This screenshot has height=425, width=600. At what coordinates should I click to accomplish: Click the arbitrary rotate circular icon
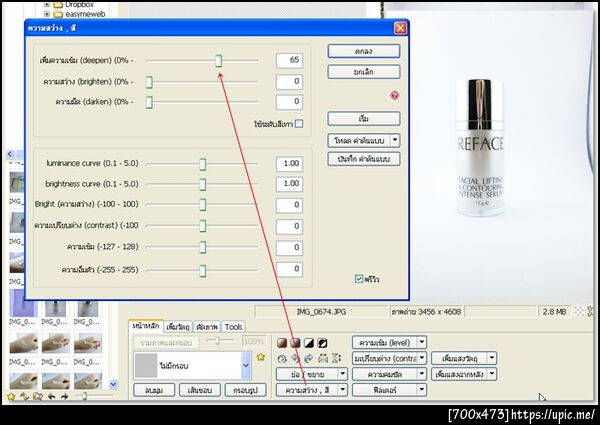[x=282, y=358]
